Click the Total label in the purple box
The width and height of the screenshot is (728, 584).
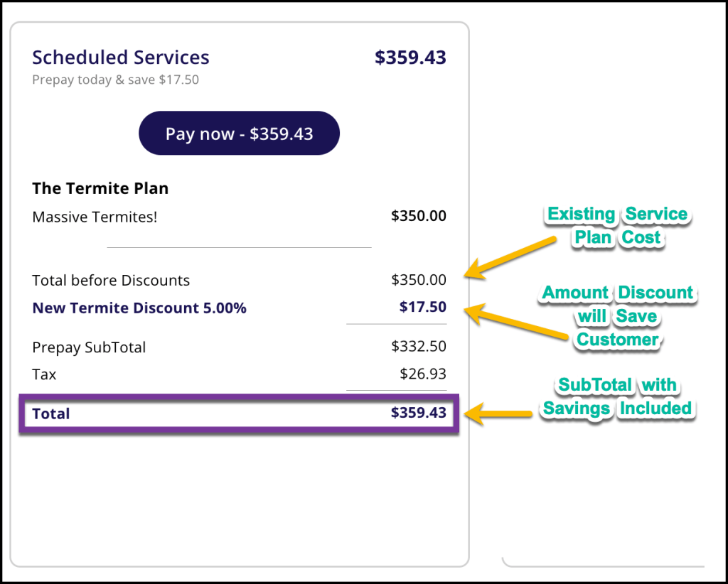[51, 413]
